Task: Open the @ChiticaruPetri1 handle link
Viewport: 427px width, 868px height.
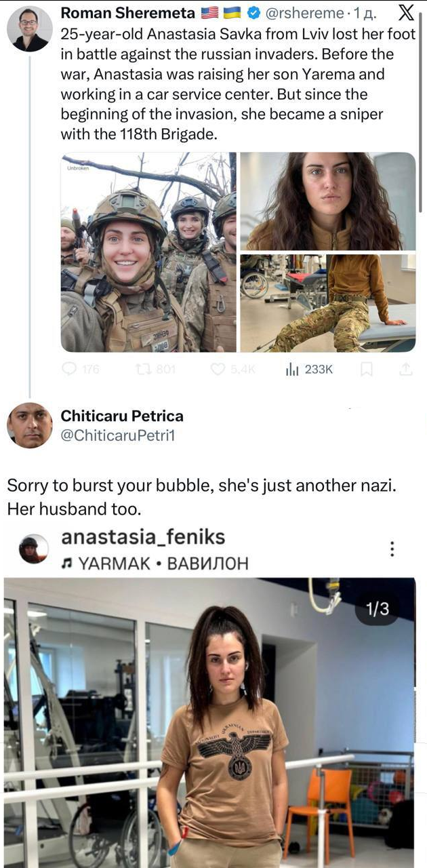Action: [x=118, y=436]
